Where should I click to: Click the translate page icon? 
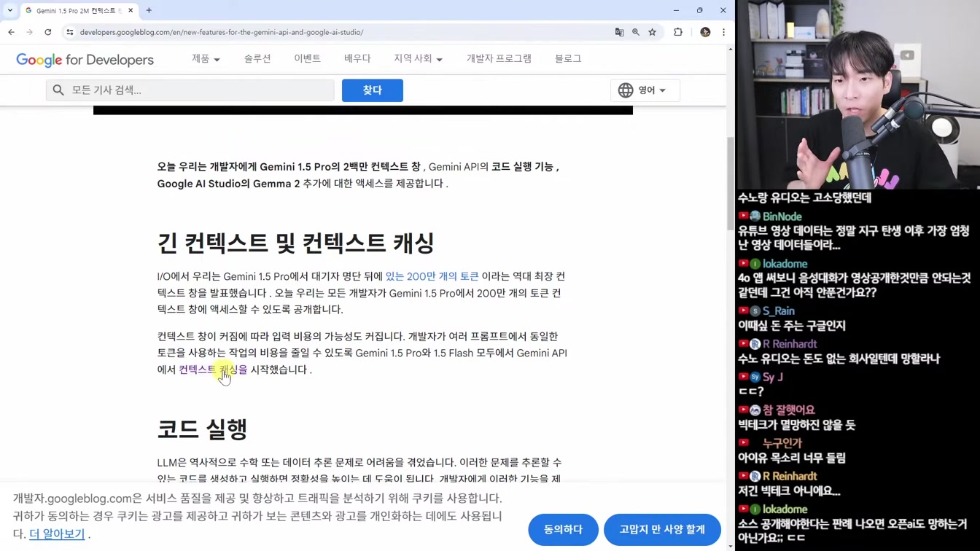tap(619, 32)
